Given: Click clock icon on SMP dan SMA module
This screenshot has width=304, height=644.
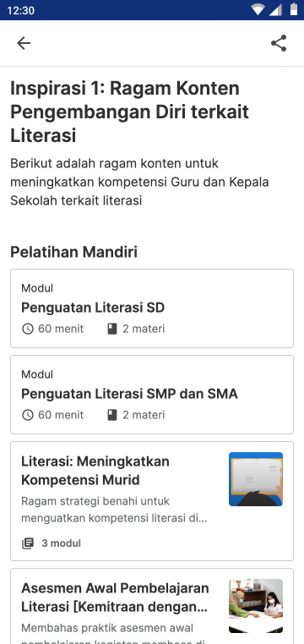Looking at the screenshot, I should pos(28,415).
